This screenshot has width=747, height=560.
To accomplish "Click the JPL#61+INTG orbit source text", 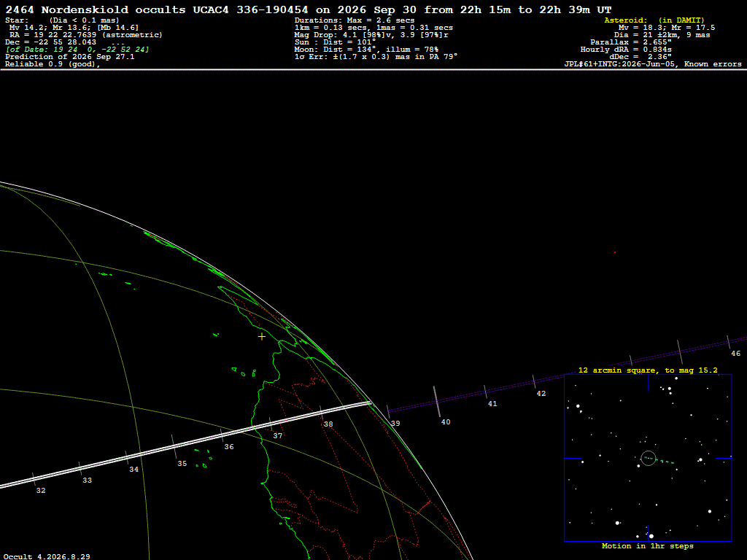I will [x=653, y=64].
